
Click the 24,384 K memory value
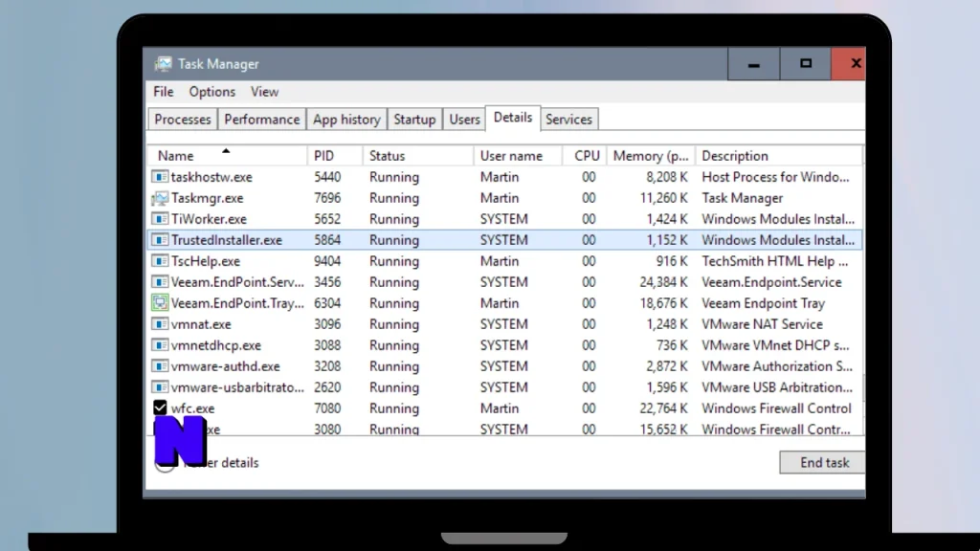click(663, 282)
